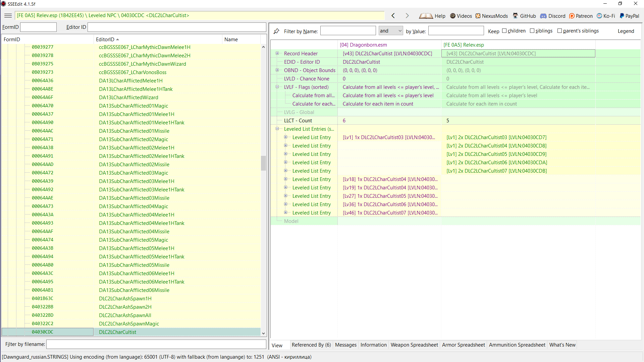Viewport: 644px width, 362px height.
Task: Enable Keep children checkbox
Action: click(x=504, y=31)
